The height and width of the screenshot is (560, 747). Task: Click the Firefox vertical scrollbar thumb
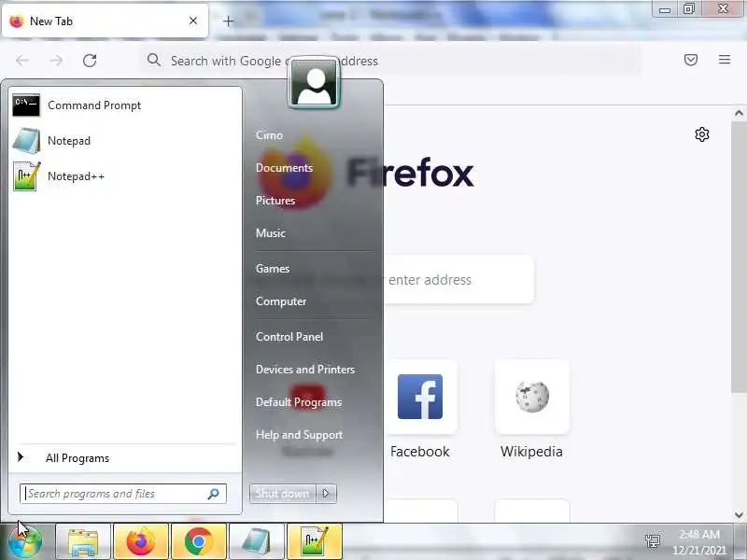pyautogui.click(x=739, y=258)
